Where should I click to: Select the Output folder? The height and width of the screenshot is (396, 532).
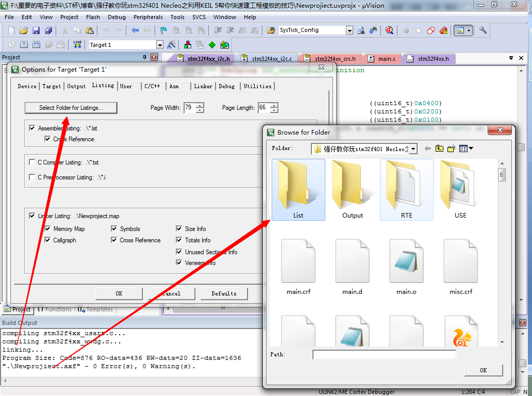[353, 190]
